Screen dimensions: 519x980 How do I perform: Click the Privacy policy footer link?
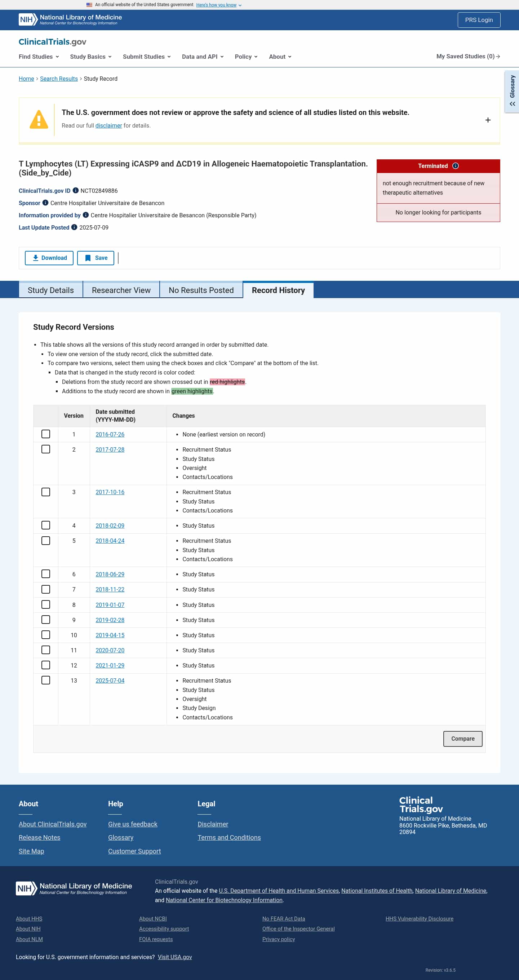click(279, 939)
